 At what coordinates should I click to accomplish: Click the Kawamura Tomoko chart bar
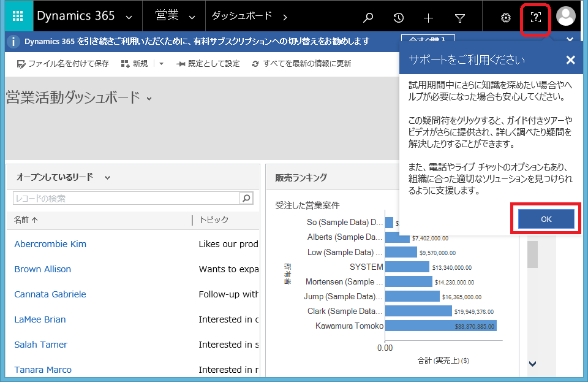[x=440, y=326]
